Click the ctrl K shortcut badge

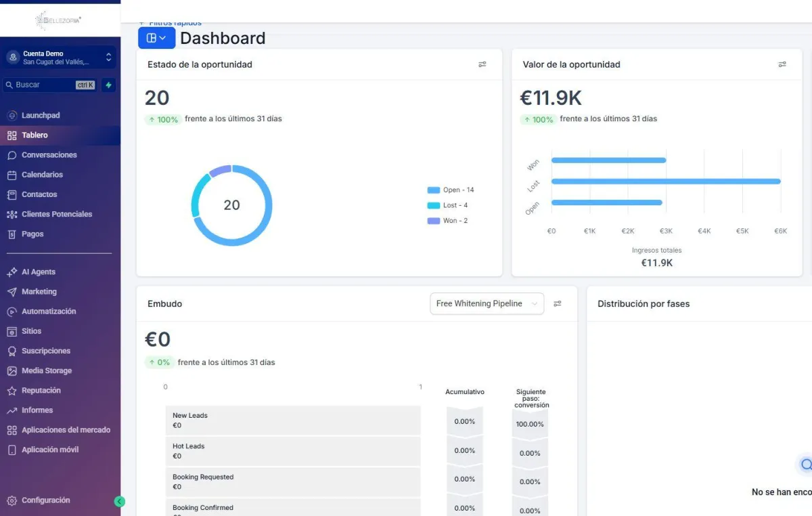point(85,85)
